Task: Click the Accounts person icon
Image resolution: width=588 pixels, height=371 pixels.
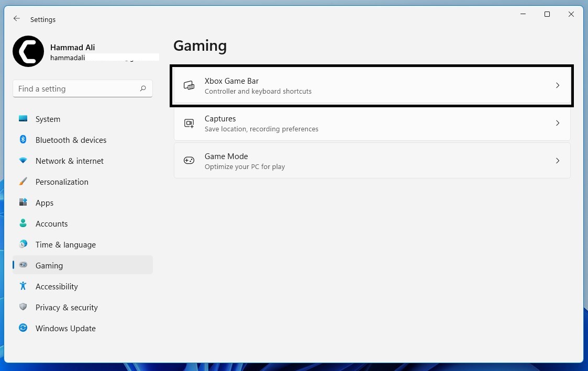Action: click(x=23, y=223)
